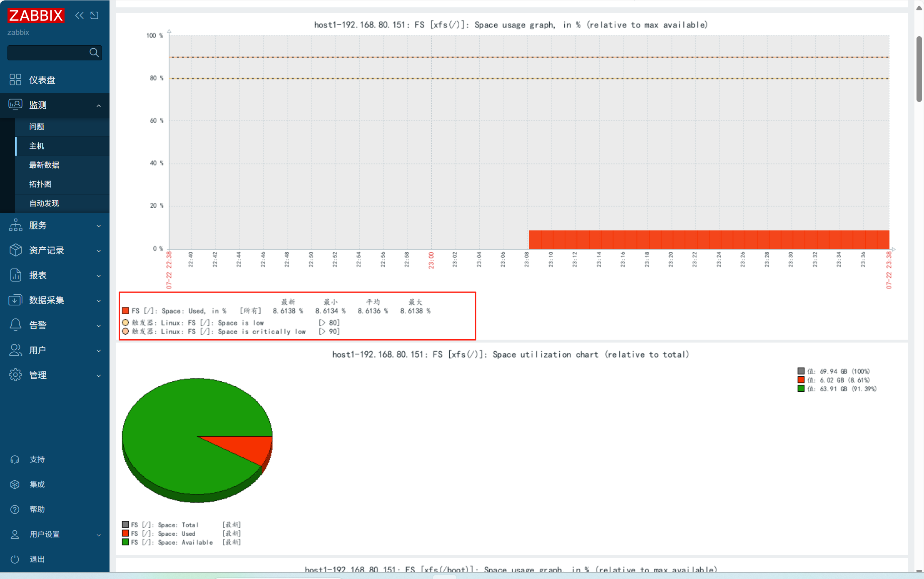Open the 最新数据 submenu item
Viewport: 924px width, 579px height.
point(62,165)
